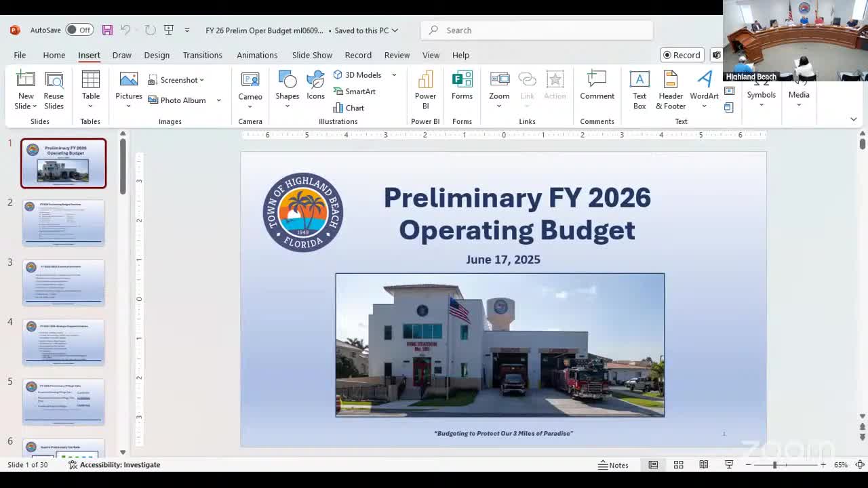Viewport: 868px width, 488px height.
Task: Insert a Screenshot
Action: coord(176,80)
